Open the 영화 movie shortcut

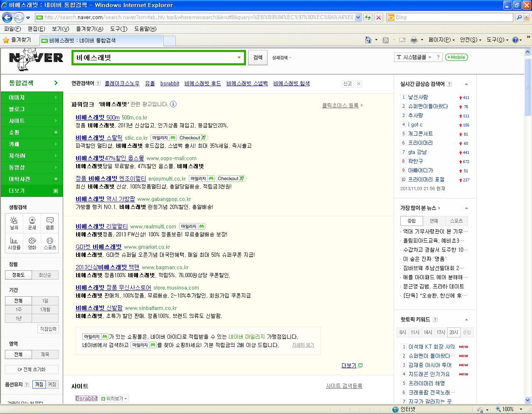point(32,243)
